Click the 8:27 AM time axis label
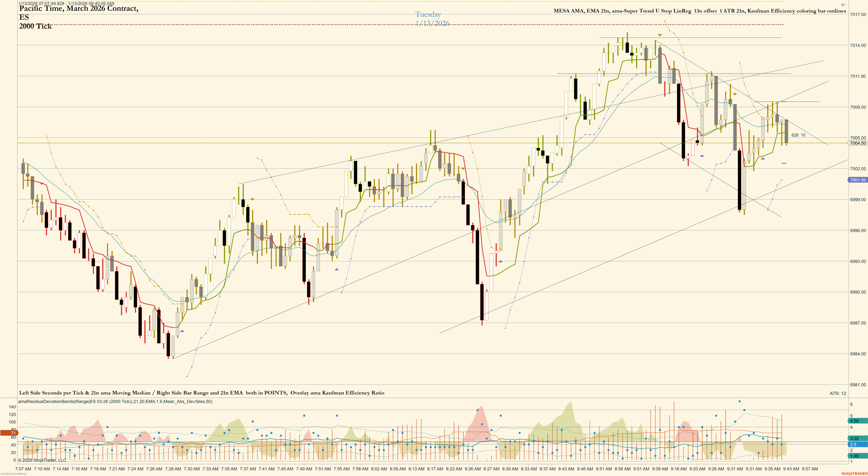Image resolution: width=868 pixels, height=476 pixels. click(x=491, y=469)
